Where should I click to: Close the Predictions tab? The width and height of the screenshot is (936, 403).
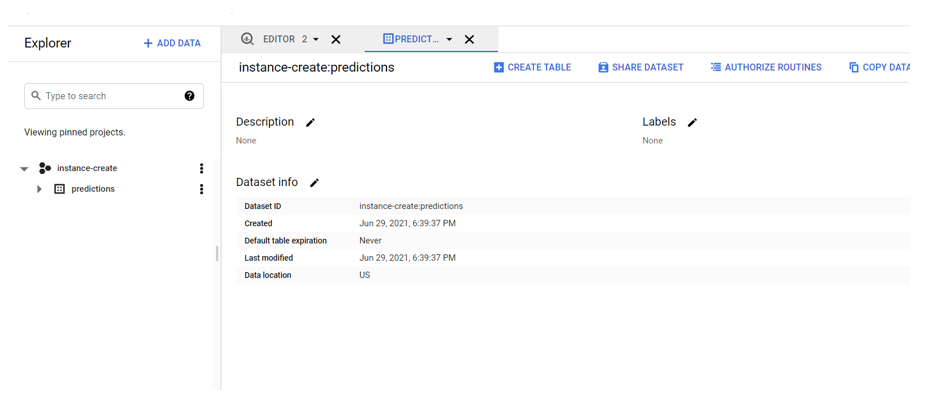point(469,39)
